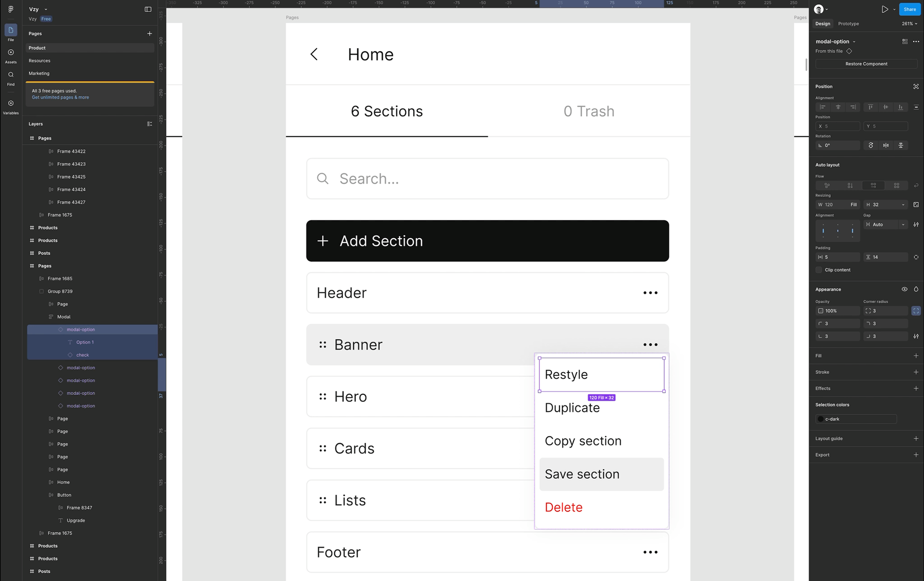924x581 pixels.
Task: Select the Resources page
Action: pyautogui.click(x=40, y=61)
